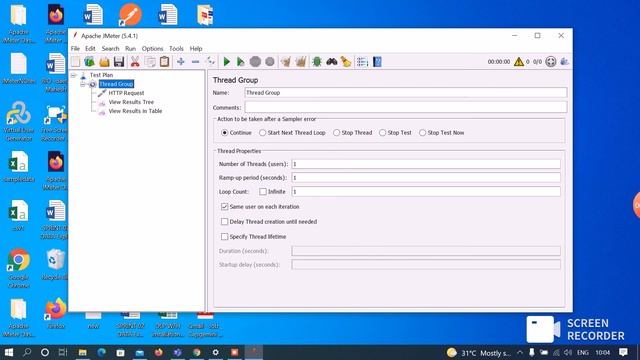Open the Templates toolbar icon
This screenshot has width=640, height=360.
(x=89, y=62)
